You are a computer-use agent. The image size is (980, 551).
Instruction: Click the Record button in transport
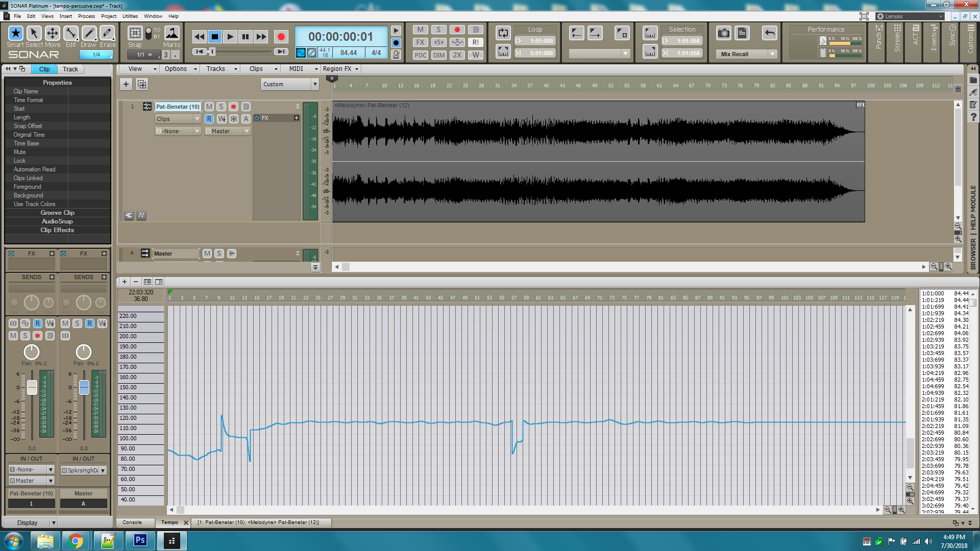click(x=281, y=37)
